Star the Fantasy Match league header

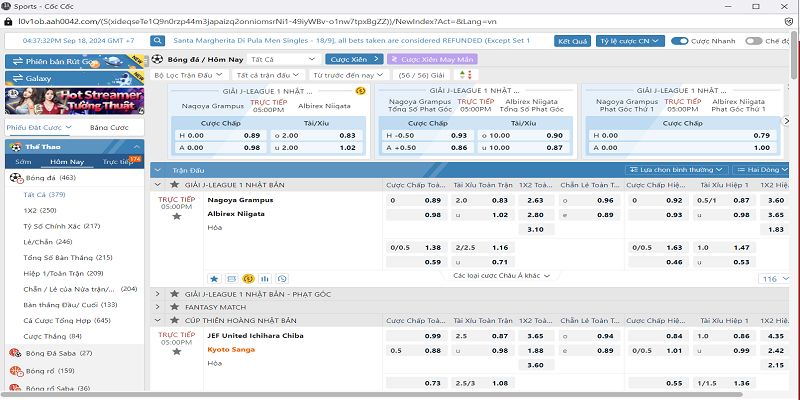pos(174,307)
